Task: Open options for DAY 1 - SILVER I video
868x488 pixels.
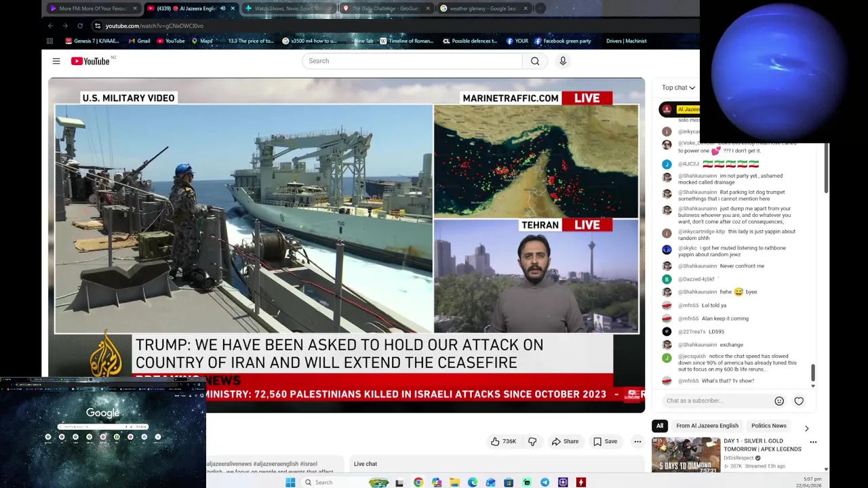Action: [x=813, y=442]
